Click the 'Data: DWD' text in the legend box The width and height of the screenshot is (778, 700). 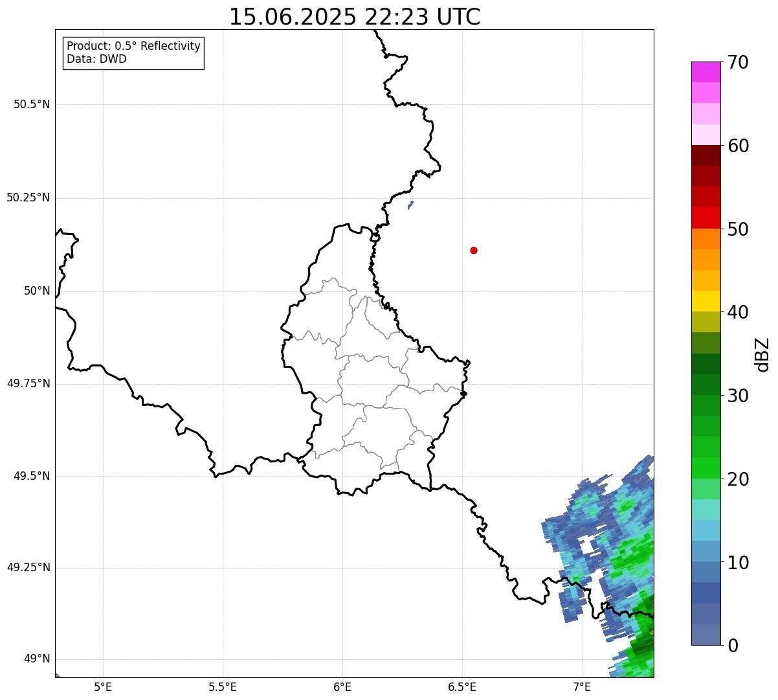tap(96, 59)
